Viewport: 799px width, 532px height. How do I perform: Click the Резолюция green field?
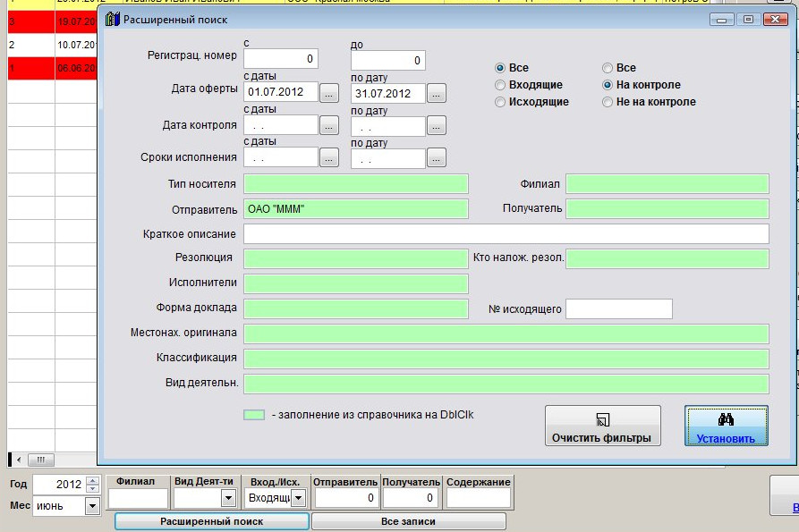point(356,258)
